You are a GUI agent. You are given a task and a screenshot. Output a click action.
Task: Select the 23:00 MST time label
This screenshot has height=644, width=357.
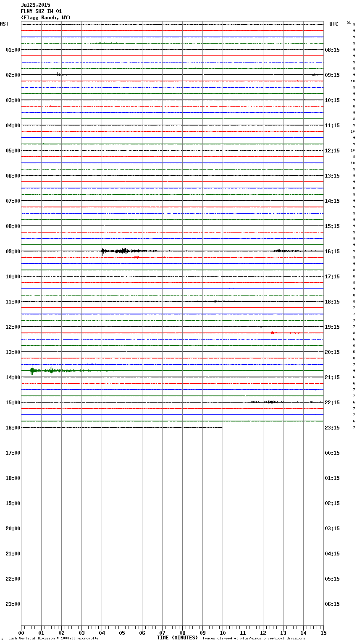[x=13, y=604]
